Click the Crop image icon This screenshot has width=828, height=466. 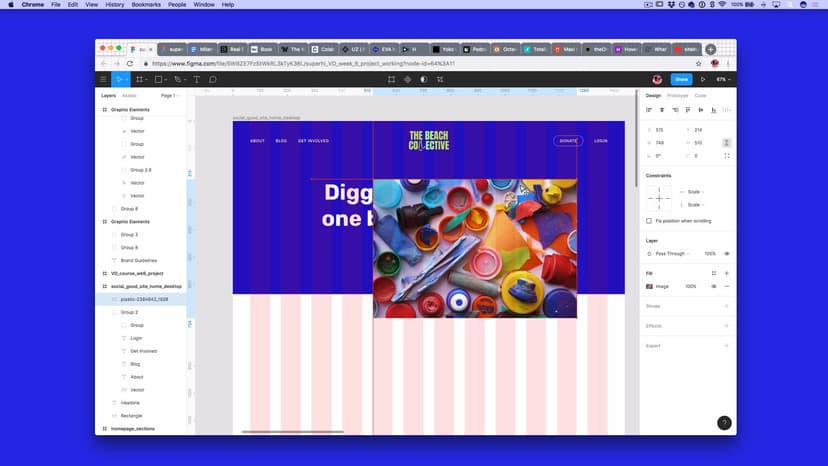click(x=440, y=79)
